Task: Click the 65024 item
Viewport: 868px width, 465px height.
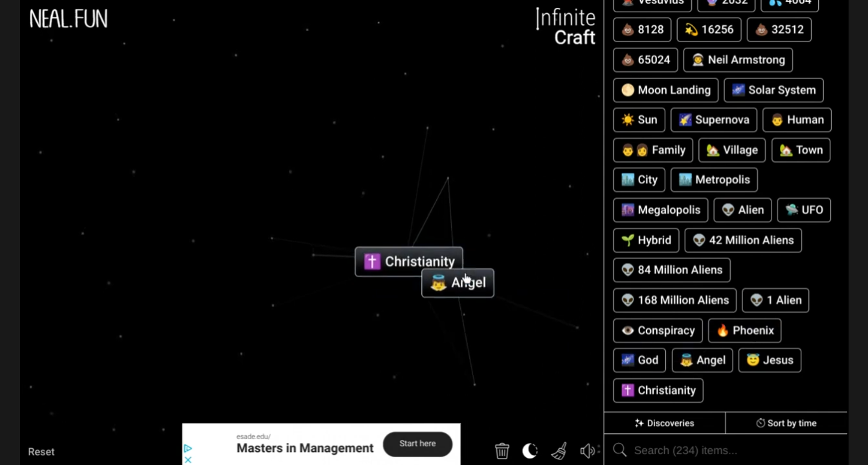Action: [646, 60]
